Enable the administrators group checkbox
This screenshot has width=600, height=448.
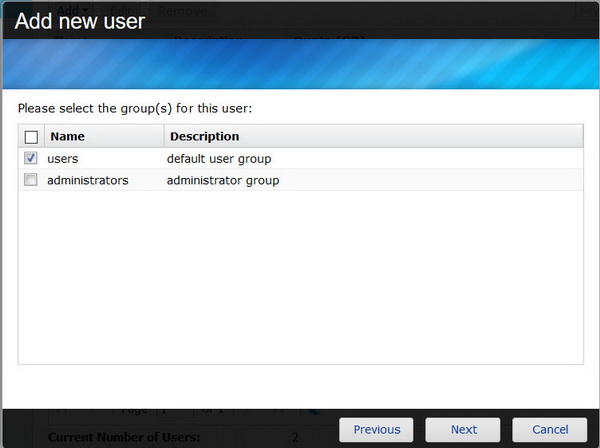point(31,180)
